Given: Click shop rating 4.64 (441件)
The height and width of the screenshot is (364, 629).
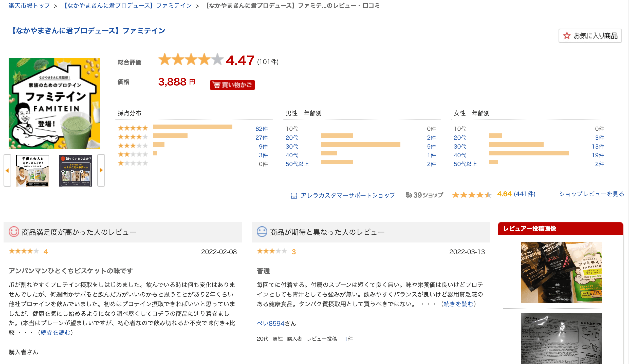Looking at the screenshot, I should (516, 194).
